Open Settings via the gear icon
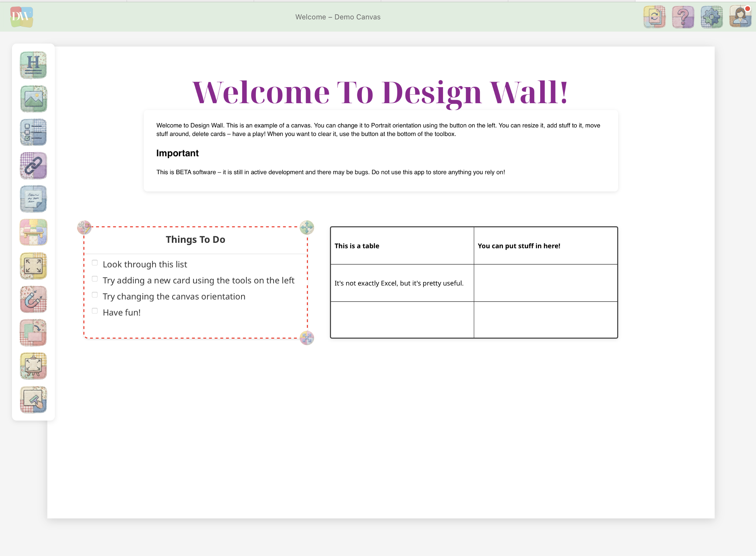 (x=711, y=17)
